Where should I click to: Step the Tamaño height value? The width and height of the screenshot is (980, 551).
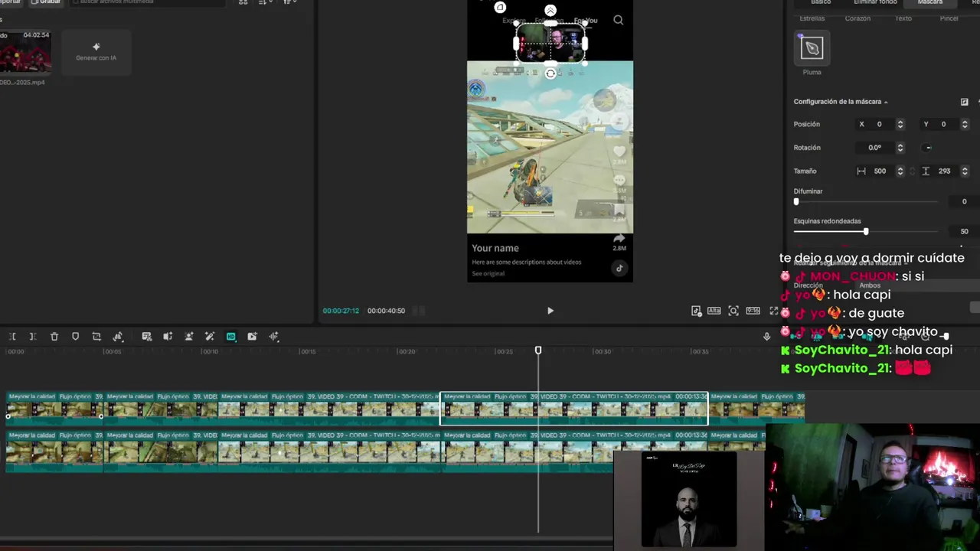[965, 171]
